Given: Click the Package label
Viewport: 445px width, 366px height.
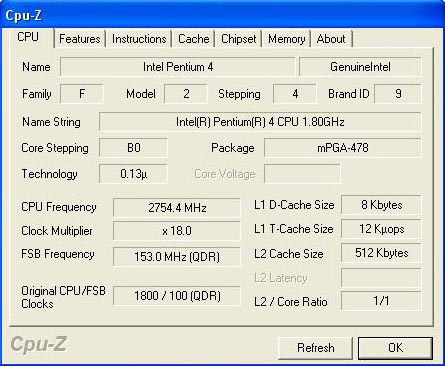Looking at the screenshot, I should click(x=233, y=148).
